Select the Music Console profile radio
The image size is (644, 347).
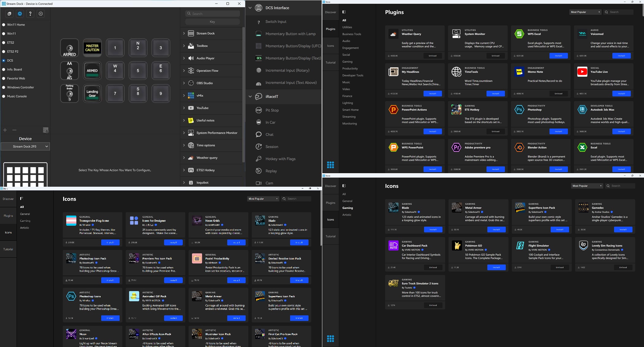point(4,96)
